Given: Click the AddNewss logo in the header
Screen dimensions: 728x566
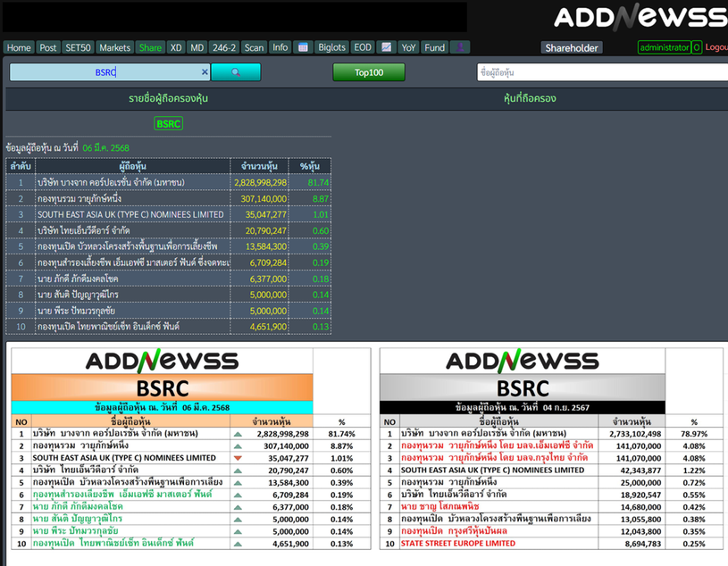Looking at the screenshot, I should (639, 17).
